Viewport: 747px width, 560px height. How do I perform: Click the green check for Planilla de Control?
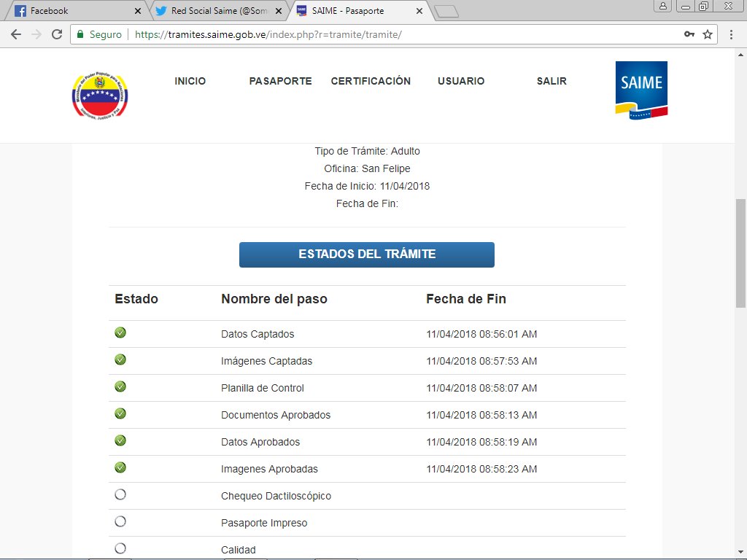(120, 386)
